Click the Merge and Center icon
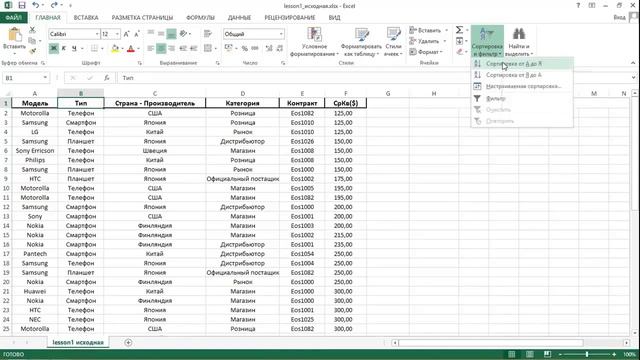The width and height of the screenshot is (640, 360). pyautogui.click(x=208, y=49)
